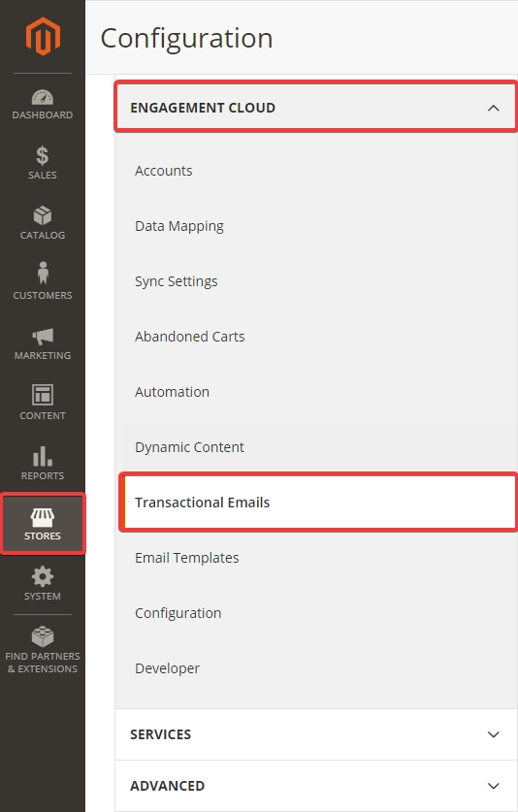Select the Transactional Emails tab

[x=319, y=503]
